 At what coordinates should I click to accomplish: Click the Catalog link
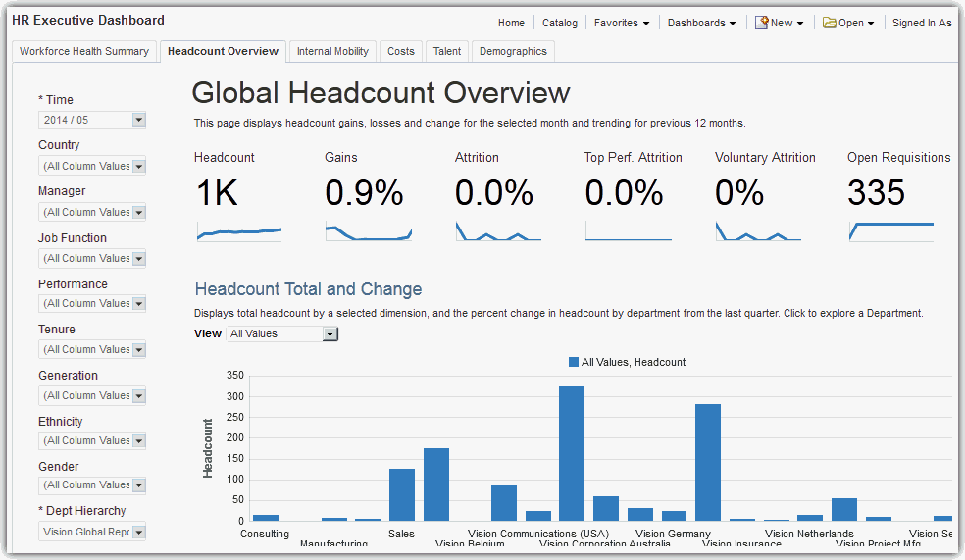[560, 23]
